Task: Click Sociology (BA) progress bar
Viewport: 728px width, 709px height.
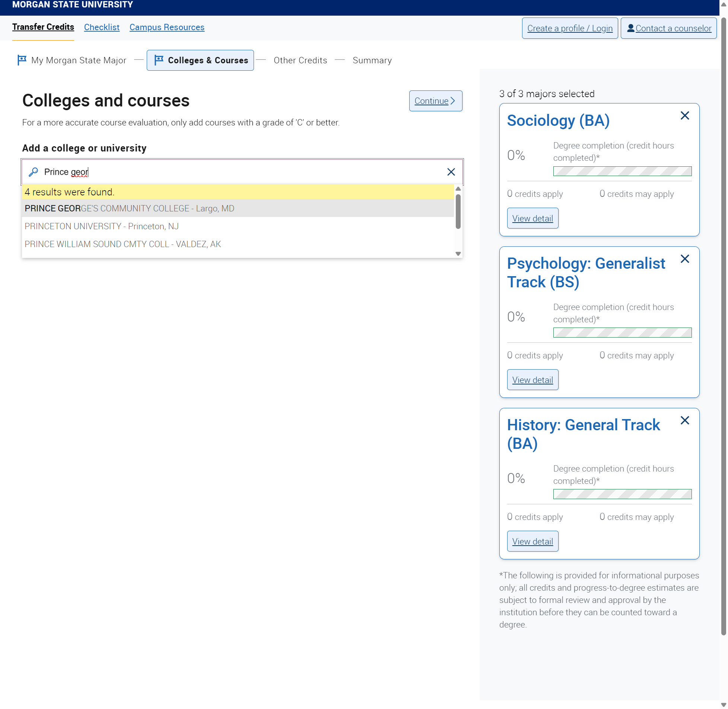Action: pyautogui.click(x=622, y=171)
